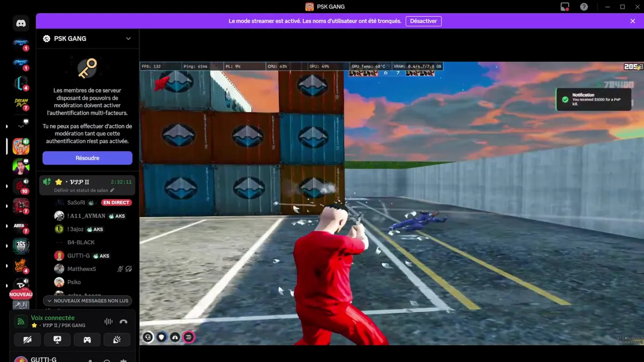
Task: Click the 2:32:11 call timer
Action: click(121, 182)
